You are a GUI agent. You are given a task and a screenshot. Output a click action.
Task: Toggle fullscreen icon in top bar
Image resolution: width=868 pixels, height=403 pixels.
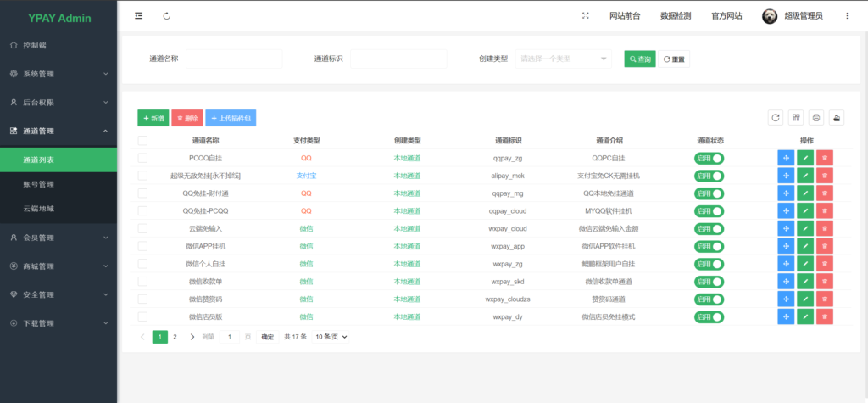[x=585, y=16]
